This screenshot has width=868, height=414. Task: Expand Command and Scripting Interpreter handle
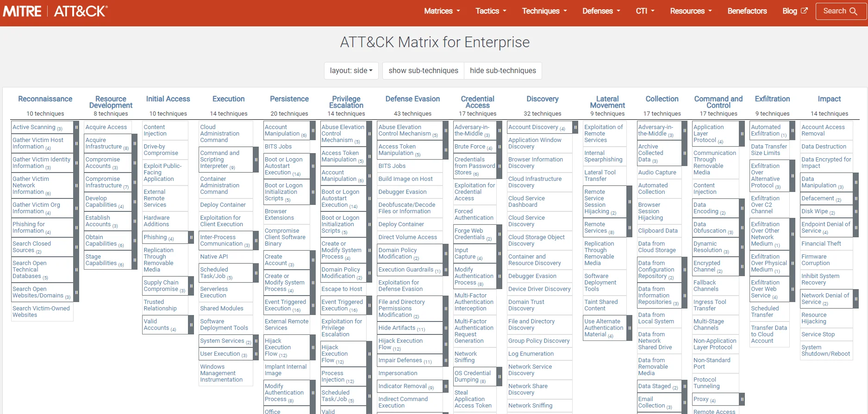coord(256,160)
